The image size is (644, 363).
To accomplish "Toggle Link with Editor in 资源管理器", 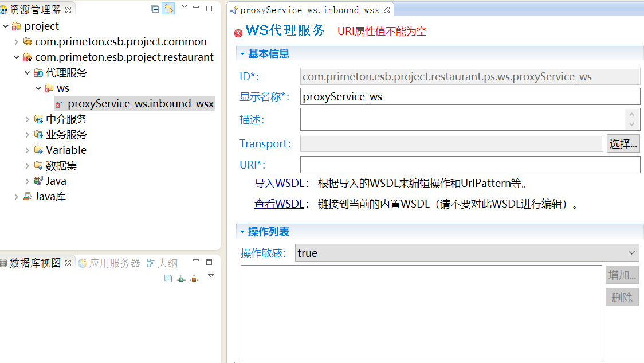I will click(168, 9).
